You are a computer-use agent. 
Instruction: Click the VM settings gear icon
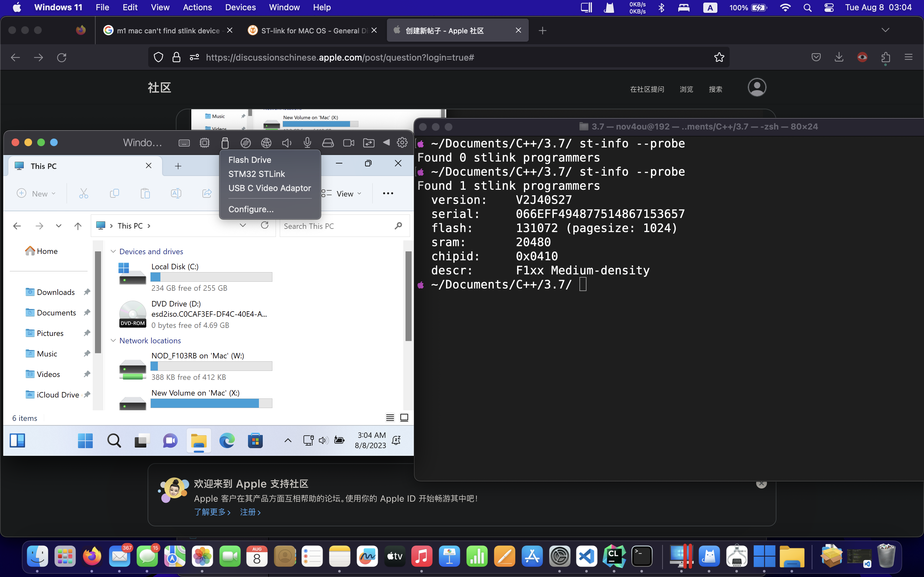click(402, 143)
